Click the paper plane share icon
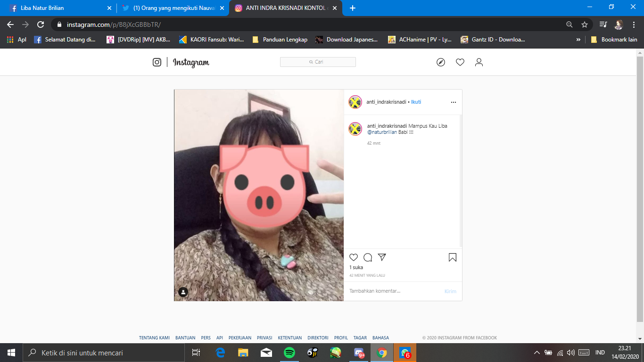Screen dimensions: 644x362 coord(382,257)
